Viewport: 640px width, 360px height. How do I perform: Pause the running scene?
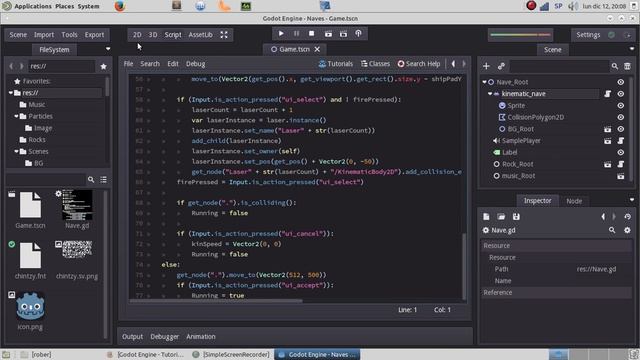(296, 34)
